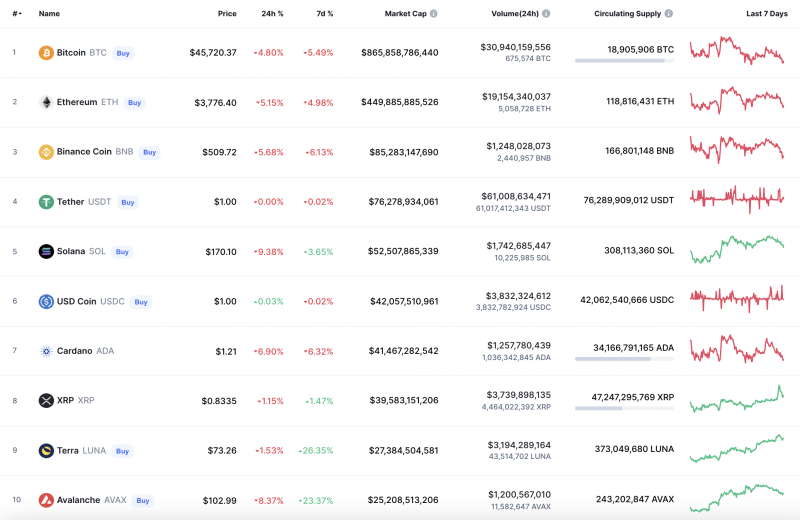Click the Ethereum diamond logo icon
The image size is (800, 520).
[45, 102]
